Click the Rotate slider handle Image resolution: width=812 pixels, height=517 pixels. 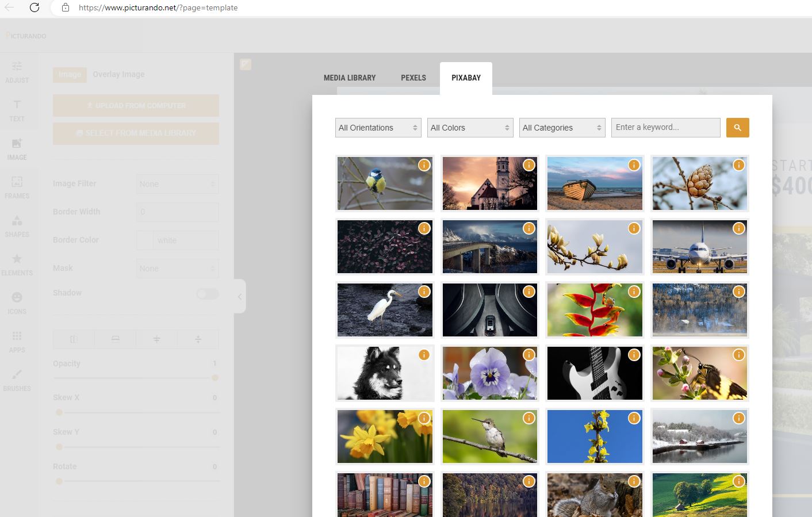(x=59, y=481)
